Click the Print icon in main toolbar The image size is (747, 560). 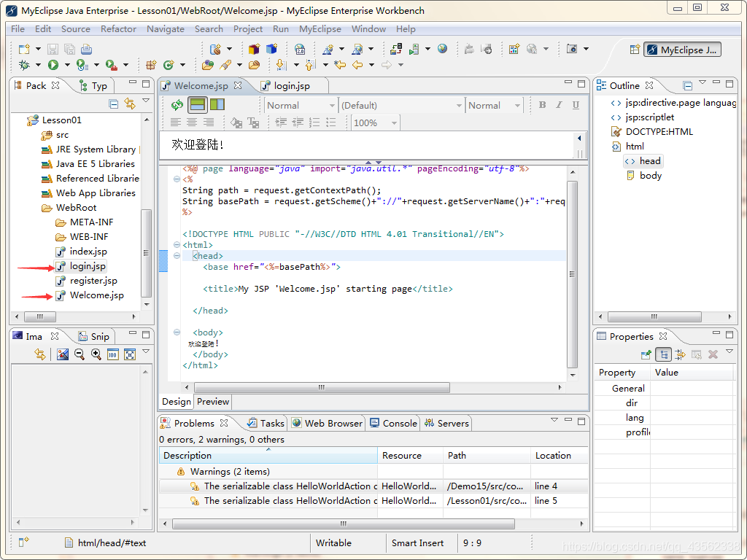[x=87, y=49]
